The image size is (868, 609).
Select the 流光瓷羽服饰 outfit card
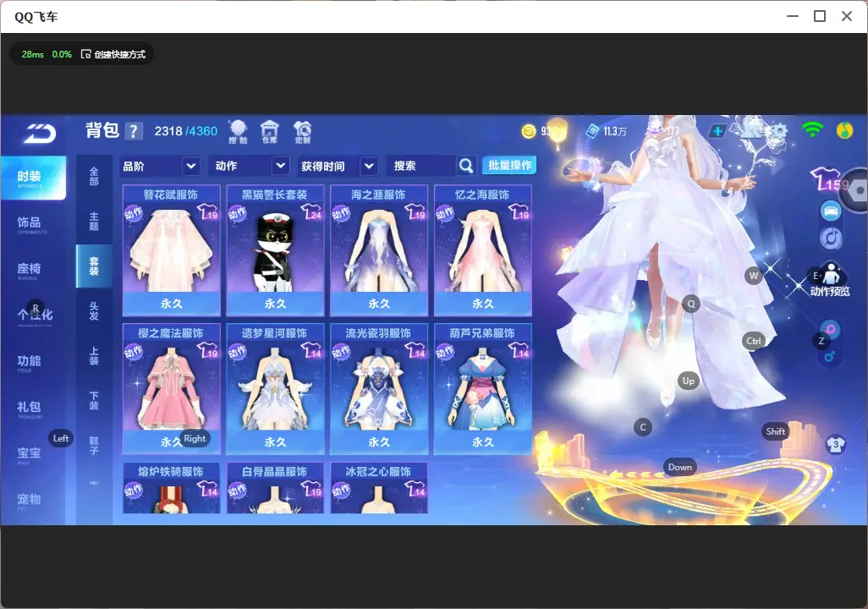[x=379, y=388]
